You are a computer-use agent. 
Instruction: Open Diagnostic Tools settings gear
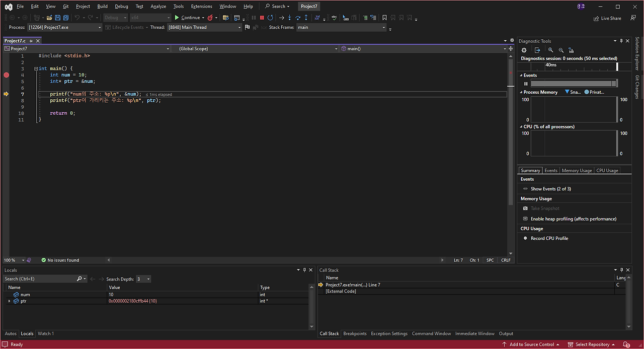coord(524,50)
